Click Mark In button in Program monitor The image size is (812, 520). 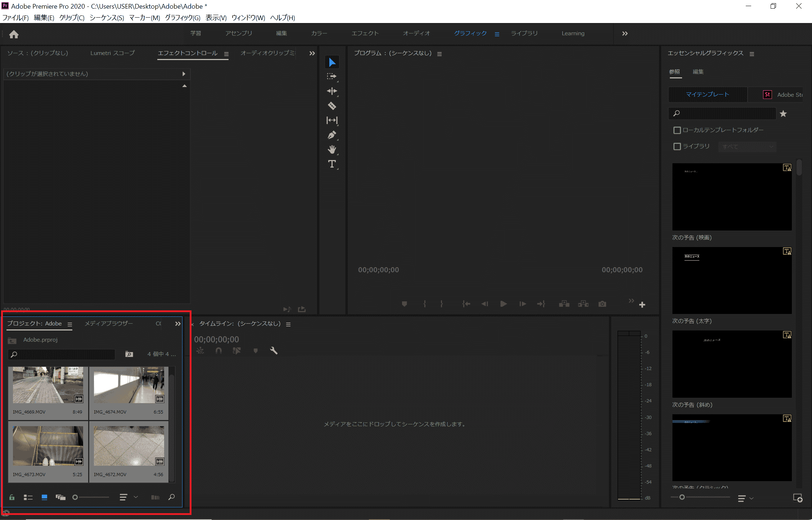(x=425, y=304)
